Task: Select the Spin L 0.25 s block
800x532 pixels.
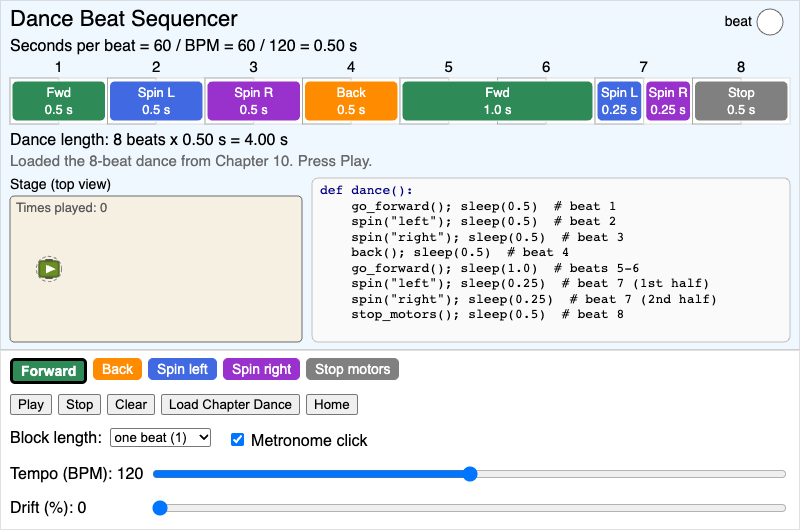Action: [x=619, y=101]
